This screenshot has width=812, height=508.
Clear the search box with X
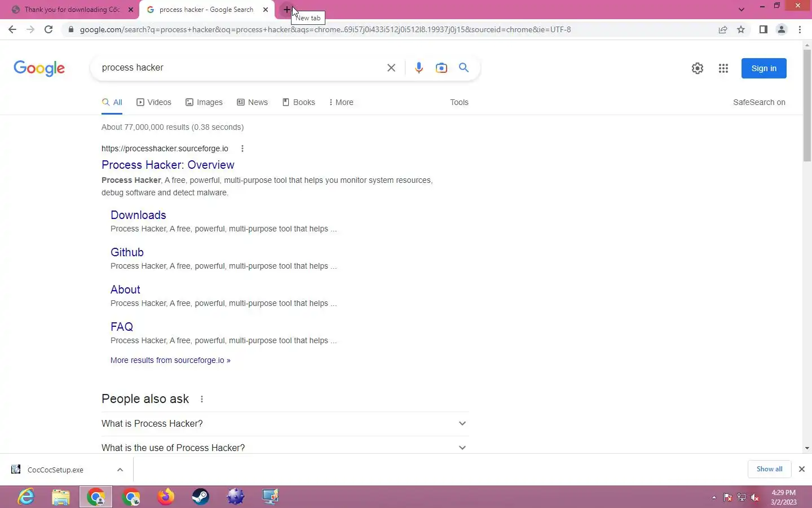391,68
